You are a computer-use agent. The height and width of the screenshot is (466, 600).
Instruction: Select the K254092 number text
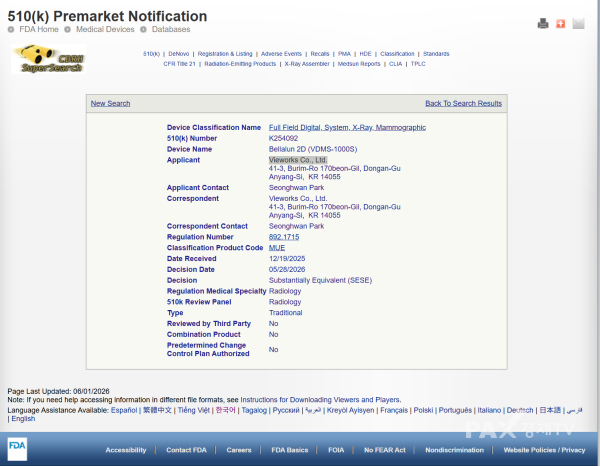coord(283,138)
